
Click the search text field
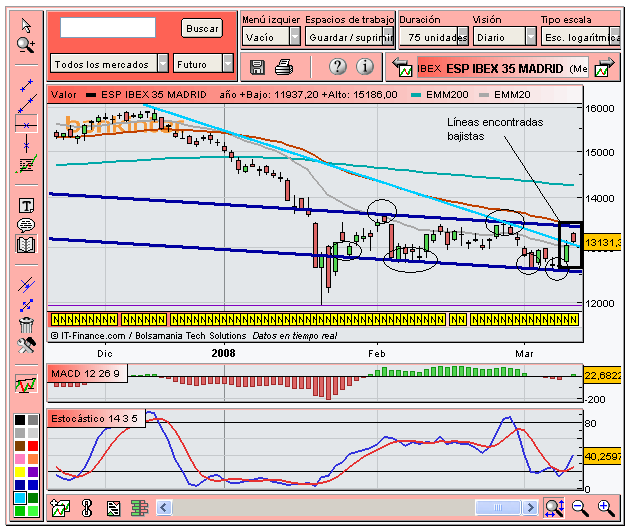click(x=108, y=28)
